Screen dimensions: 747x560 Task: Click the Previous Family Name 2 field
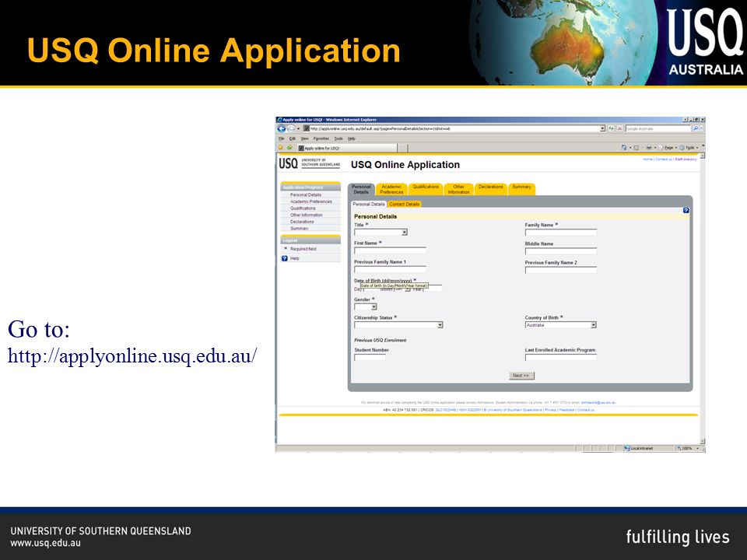click(x=561, y=270)
